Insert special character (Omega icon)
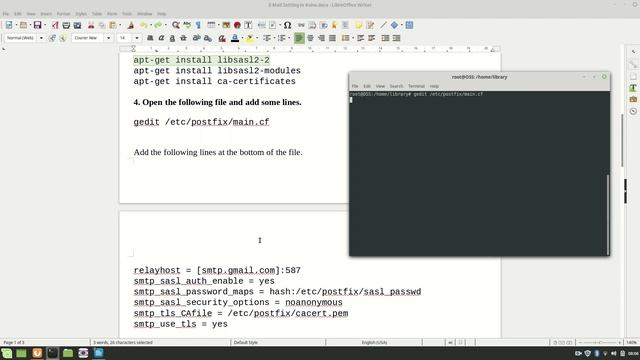The image size is (640, 360). pyautogui.click(x=287, y=25)
